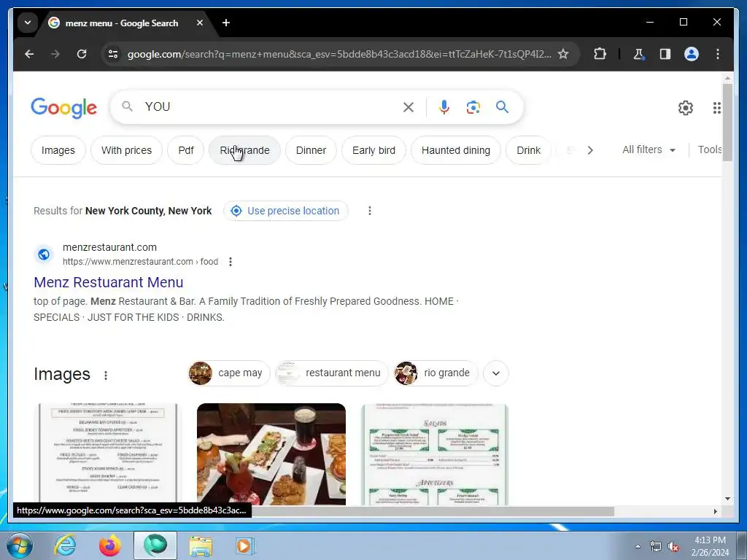Open the tab search dropdown arrow

pyautogui.click(x=28, y=23)
